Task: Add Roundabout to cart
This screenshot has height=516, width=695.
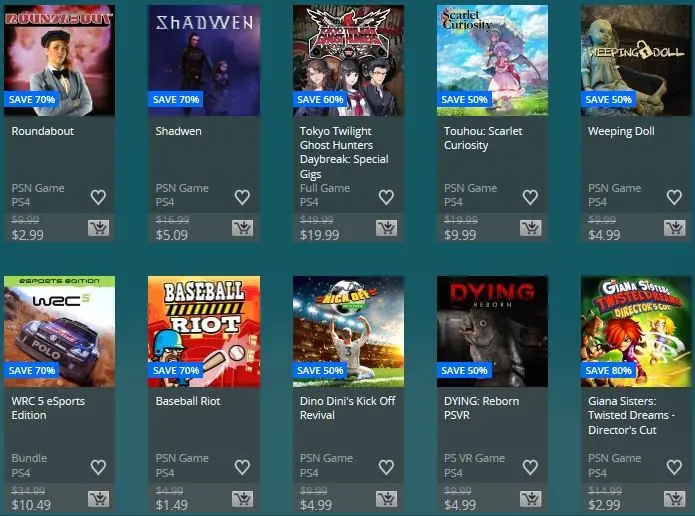Action: click(98, 228)
